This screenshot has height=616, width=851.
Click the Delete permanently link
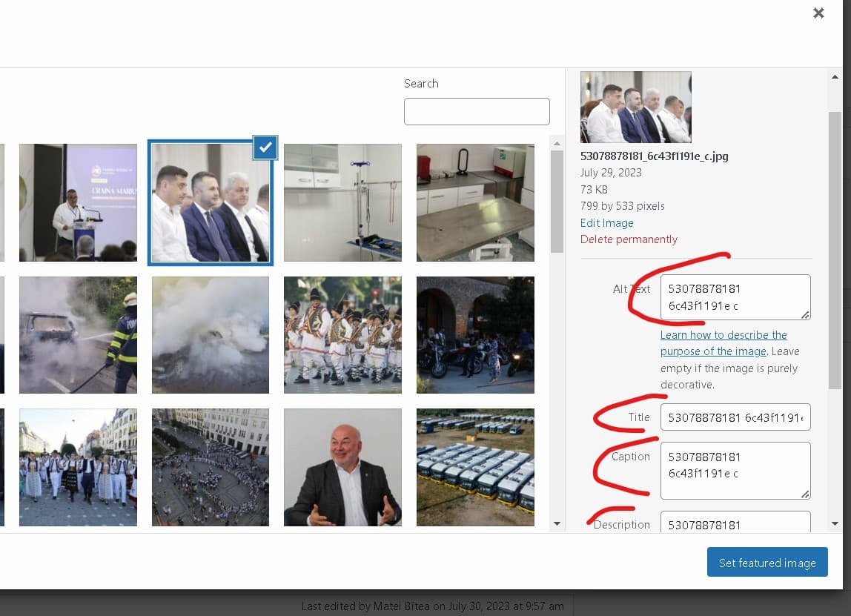[629, 239]
